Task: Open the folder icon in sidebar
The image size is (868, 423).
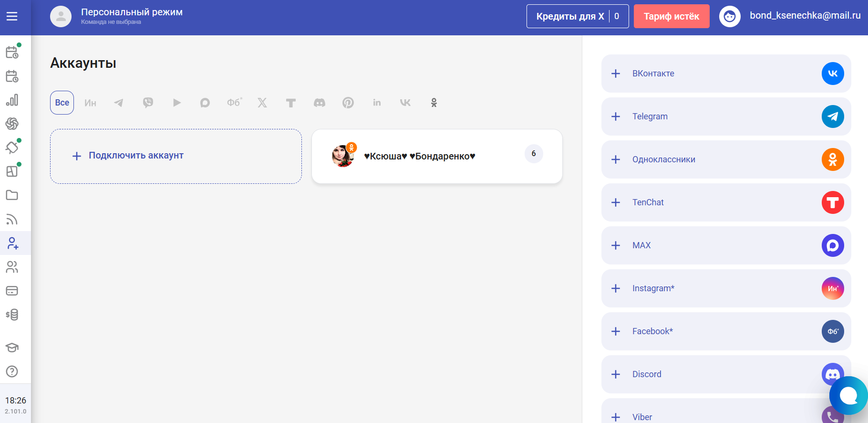Action: [12, 195]
